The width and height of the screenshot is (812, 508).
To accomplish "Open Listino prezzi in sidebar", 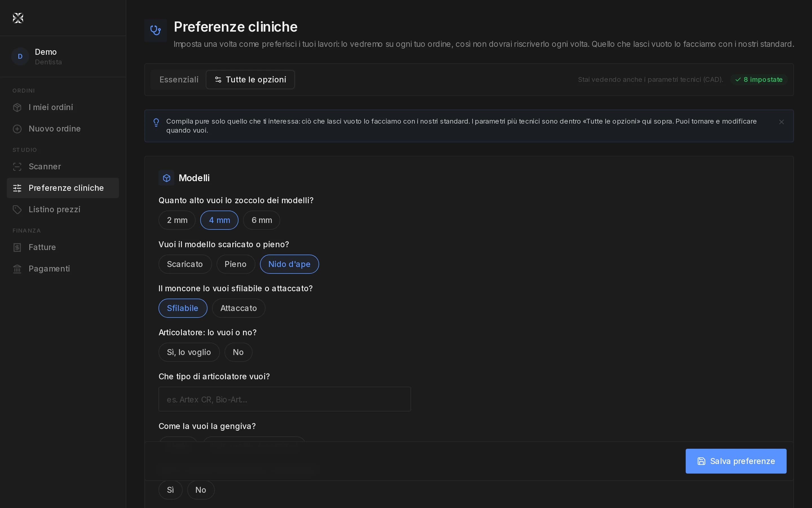I will click(63, 210).
